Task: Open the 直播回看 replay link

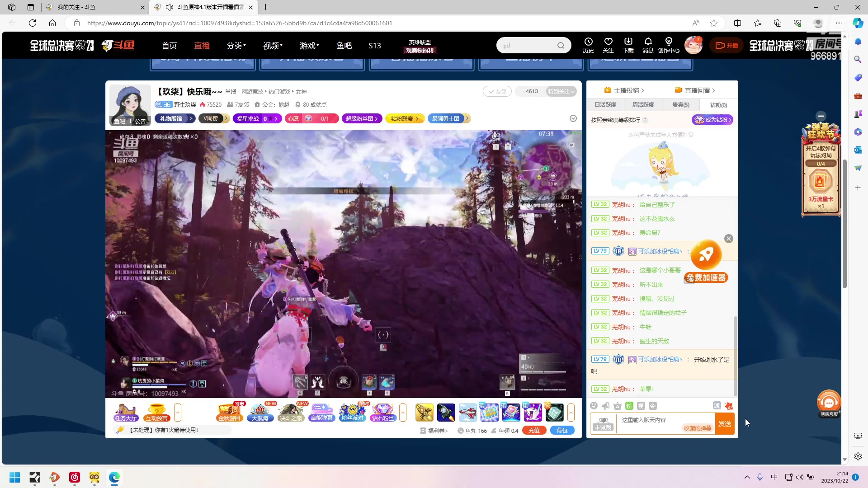Action: 695,90
